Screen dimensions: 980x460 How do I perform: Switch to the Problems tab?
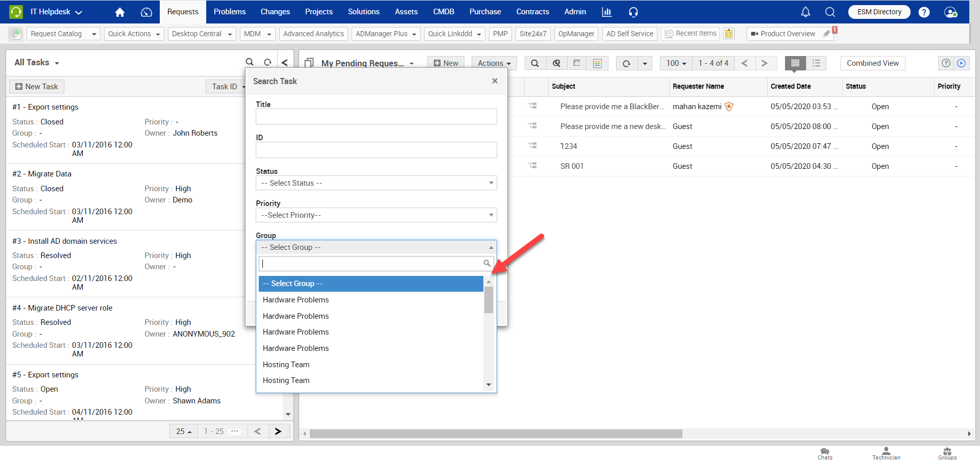point(230,12)
